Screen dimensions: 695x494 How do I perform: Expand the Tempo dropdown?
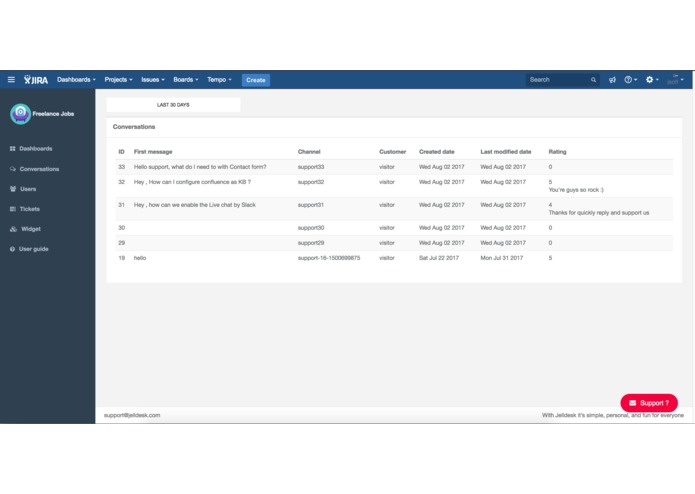(x=219, y=80)
